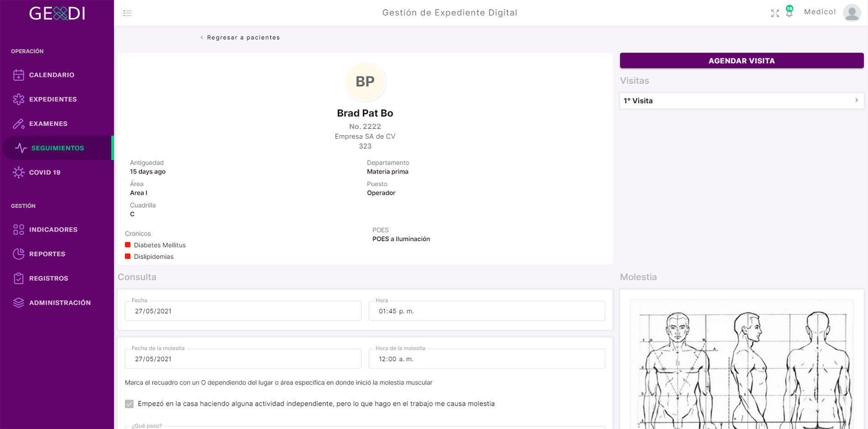Click 'Empresa SA de CV' text
Viewport: 868px width, 429px height.
pyautogui.click(x=365, y=136)
